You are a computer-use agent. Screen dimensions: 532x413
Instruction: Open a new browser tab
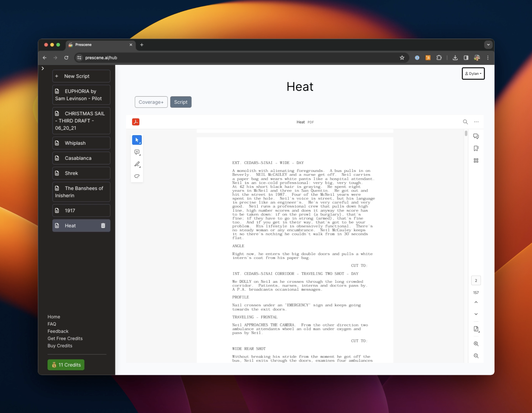[x=142, y=45]
